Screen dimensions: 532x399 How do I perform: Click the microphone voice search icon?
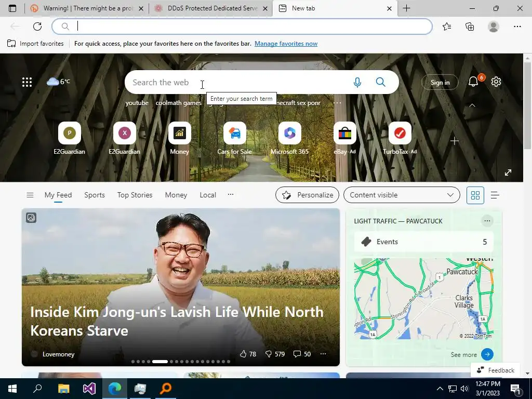(x=357, y=82)
